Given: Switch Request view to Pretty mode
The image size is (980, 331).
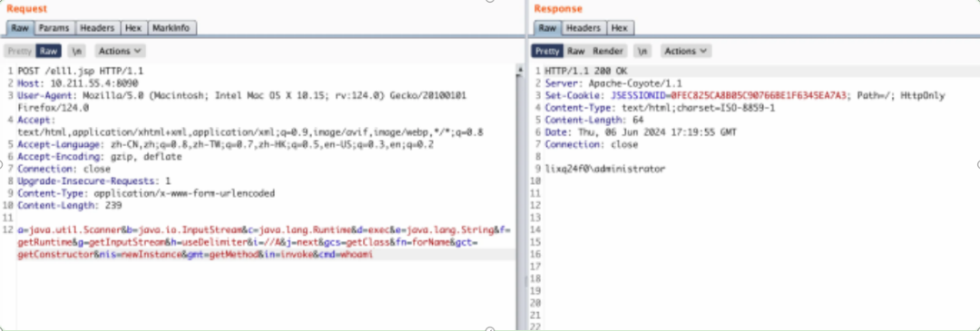Looking at the screenshot, I should pos(20,51).
